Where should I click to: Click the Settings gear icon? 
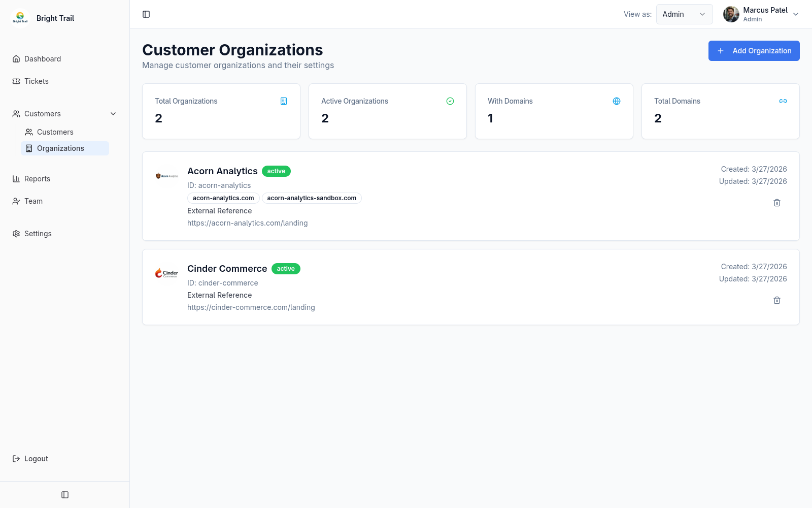[16, 234]
